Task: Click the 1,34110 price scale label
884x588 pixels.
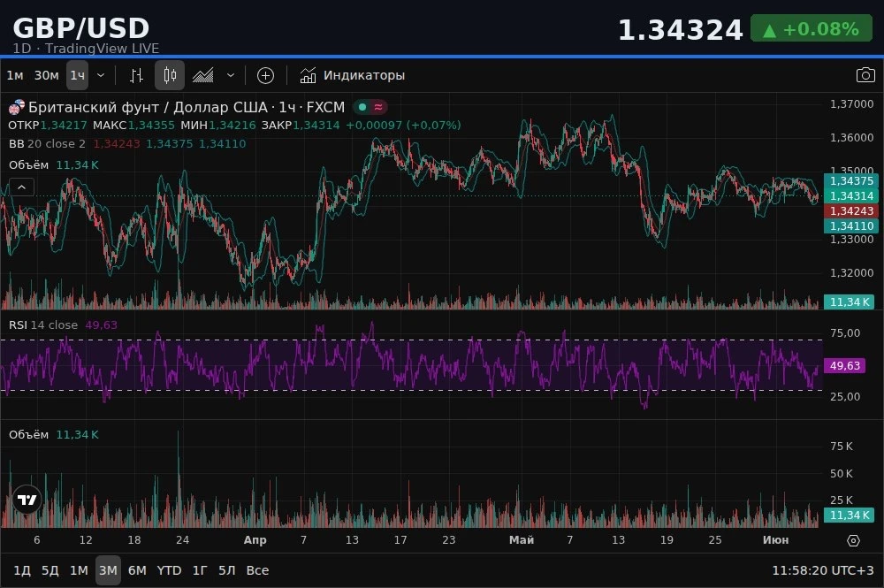Action: tap(851, 226)
